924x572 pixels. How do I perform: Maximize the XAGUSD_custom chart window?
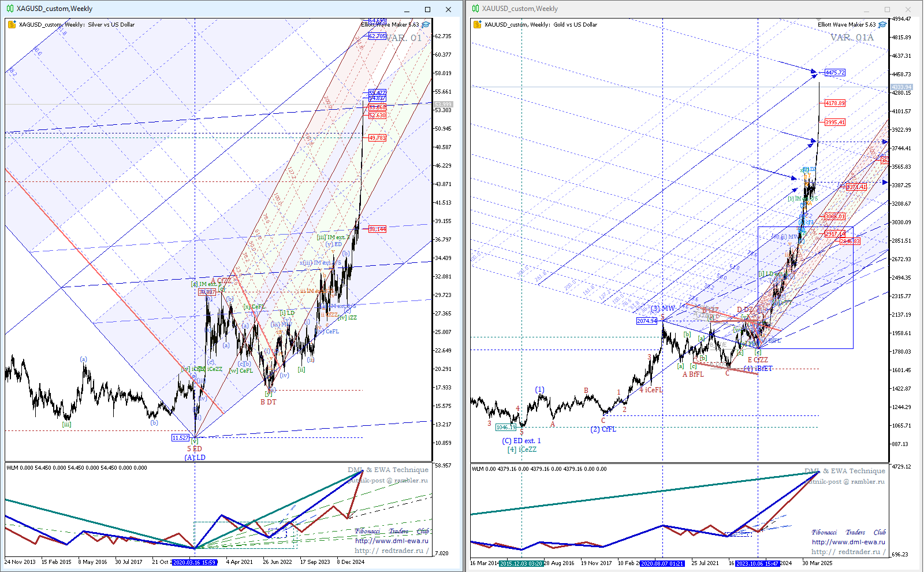[427, 9]
